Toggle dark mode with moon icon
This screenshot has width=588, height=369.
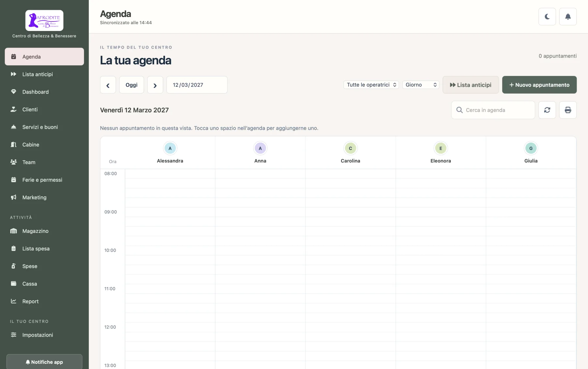(547, 17)
